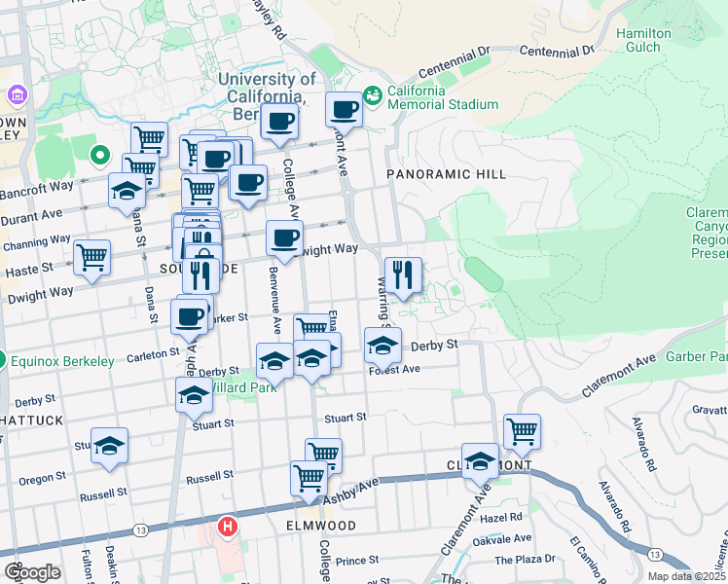Click the school marker on Stuart St at Telegraph
Screen dimensions: 728x584
[194, 396]
